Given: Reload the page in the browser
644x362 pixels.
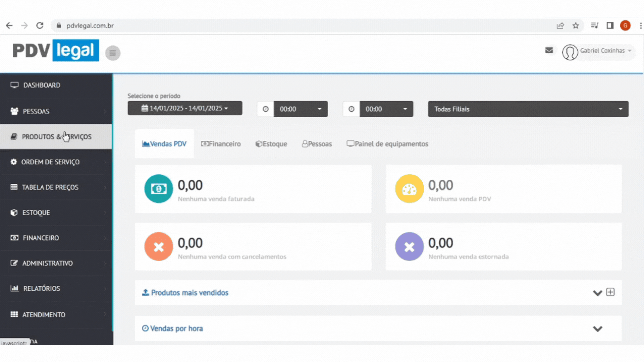Looking at the screenshot, I should (x=40, y=26).
